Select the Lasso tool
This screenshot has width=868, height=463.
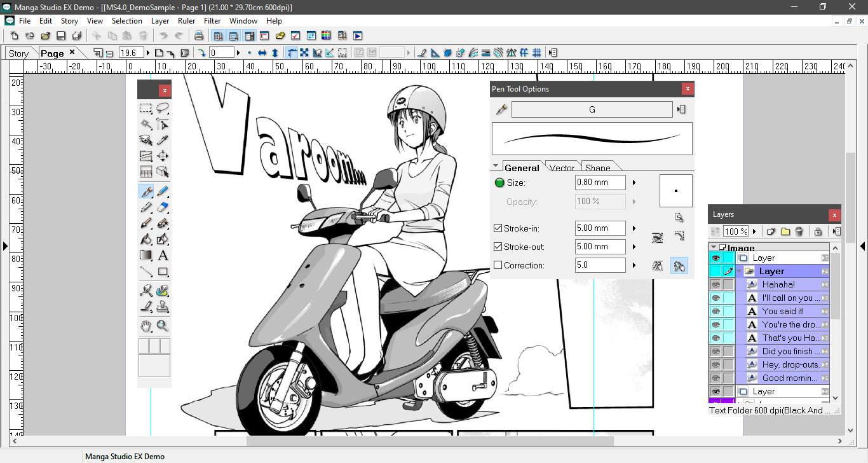coord(163,108)
